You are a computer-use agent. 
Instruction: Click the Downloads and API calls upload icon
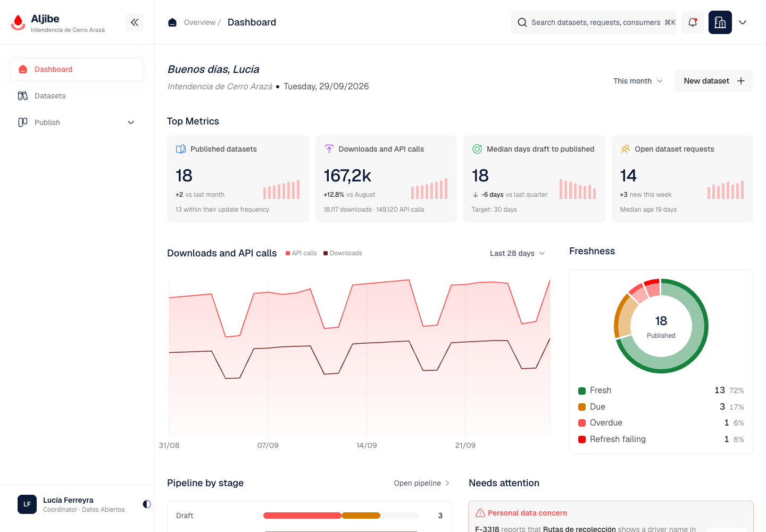pyautogui.click(x=329, y=149)
